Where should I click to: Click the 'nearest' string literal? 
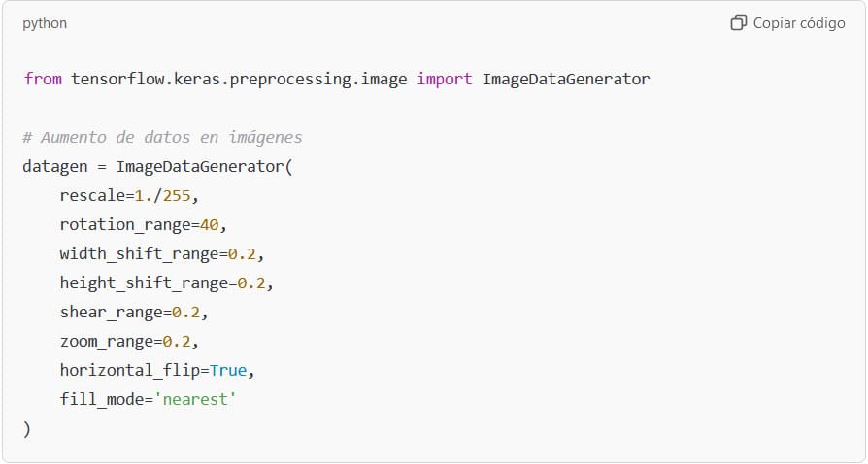pos(195,399)
